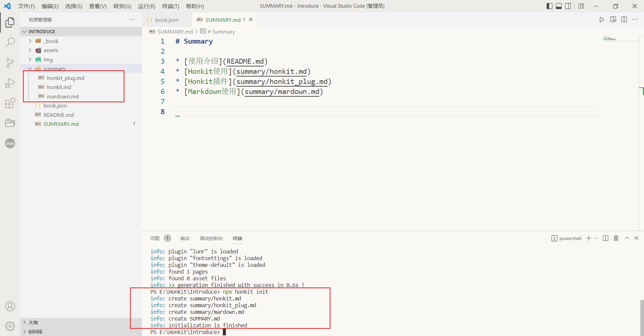Select the 终端 terminal tab
The image size is (644, 336).
[x=237, y=238]
